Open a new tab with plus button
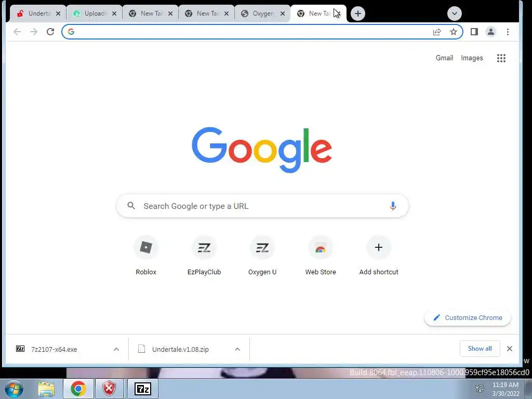This screenshot has width=532, height=399. tap(357, 14)
